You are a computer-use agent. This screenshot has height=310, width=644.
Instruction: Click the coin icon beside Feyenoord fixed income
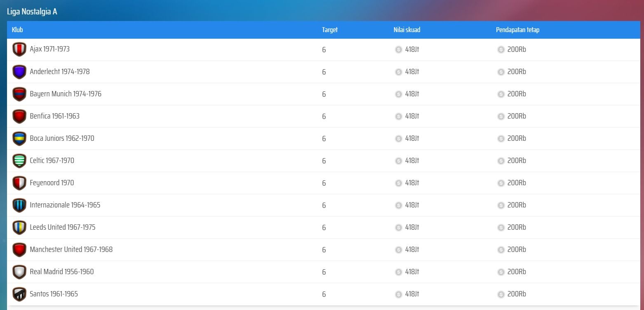tap(501, 183)
